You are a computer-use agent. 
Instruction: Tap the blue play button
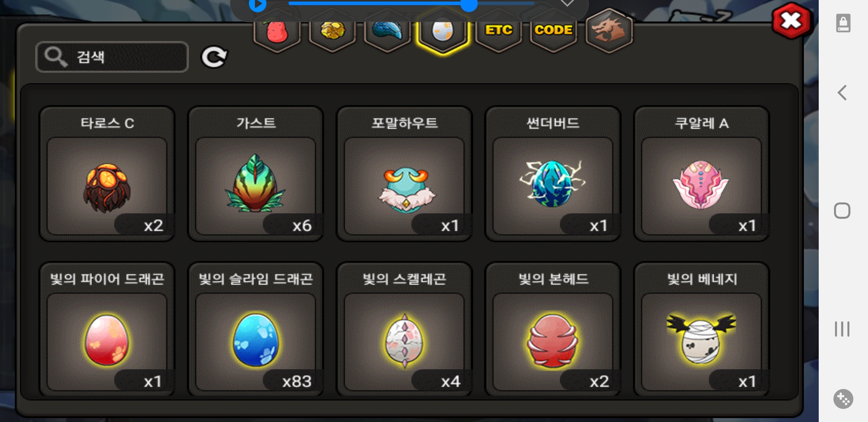tap(258, 5)
